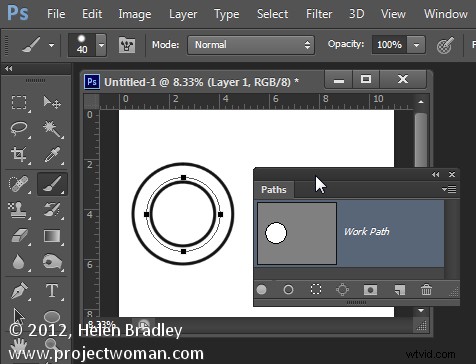Viewport: 476px width, 364px height.
Task: Select the Pen tool
Action: [x=19, y=291]
